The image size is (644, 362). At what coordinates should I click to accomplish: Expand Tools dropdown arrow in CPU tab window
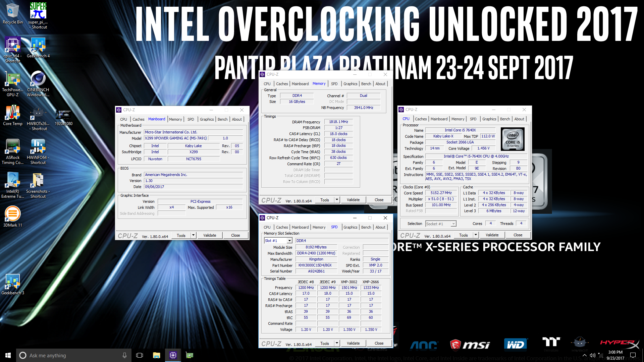(x=476, y=235)
